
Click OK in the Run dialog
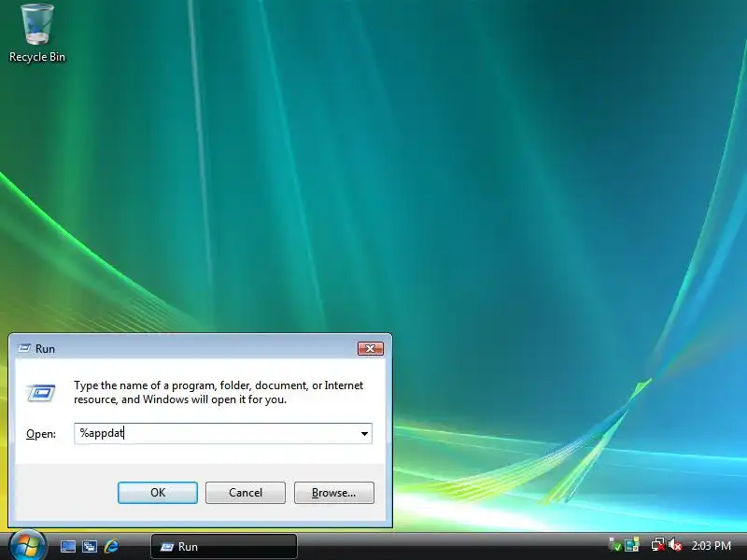pyautogui.click(x=158, y=493)
